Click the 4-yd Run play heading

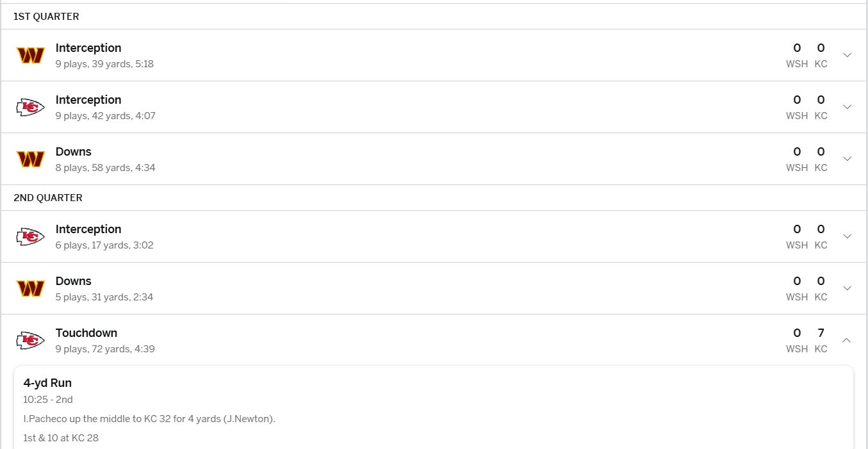(47, 383)
